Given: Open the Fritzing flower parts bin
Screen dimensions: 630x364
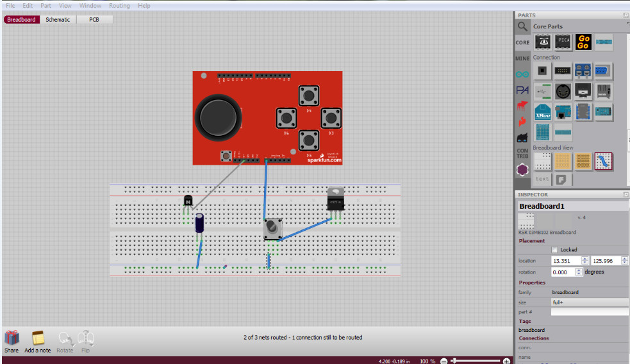Looking at the screenshot, I should click(x=523, y=170).
